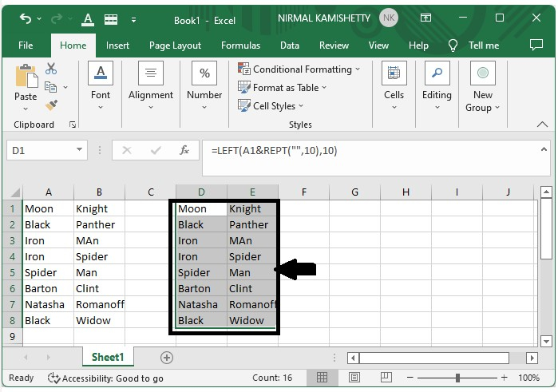Switch to the Insert ribbon tab
This screenshot has height=392, width=558.
[x=117, y=46]
